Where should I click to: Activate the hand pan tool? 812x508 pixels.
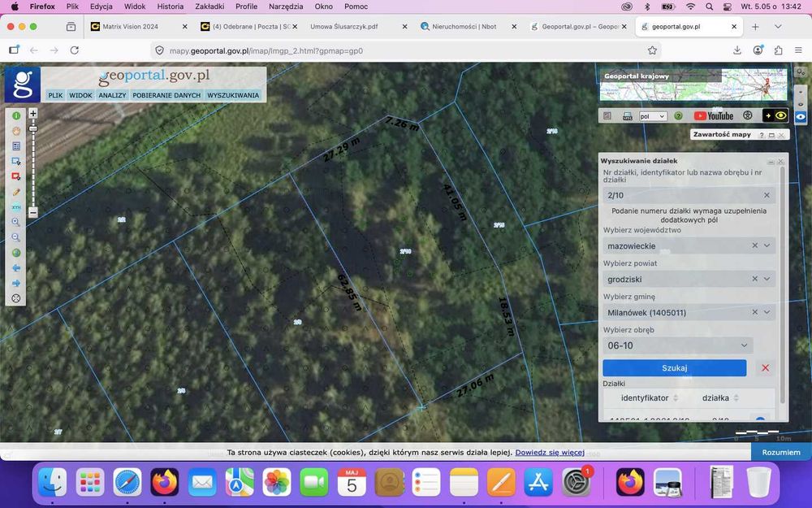tap(16, 131)
